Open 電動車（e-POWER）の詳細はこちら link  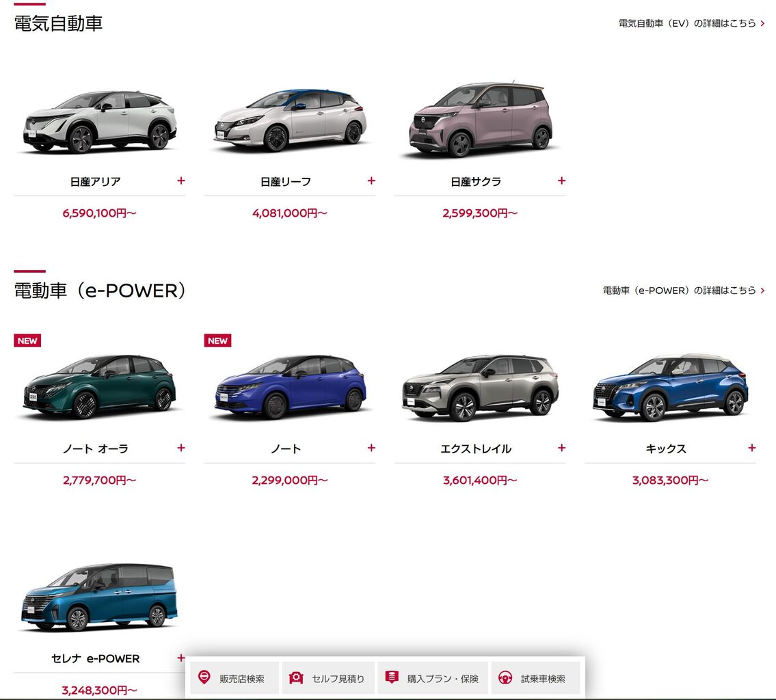684,291
